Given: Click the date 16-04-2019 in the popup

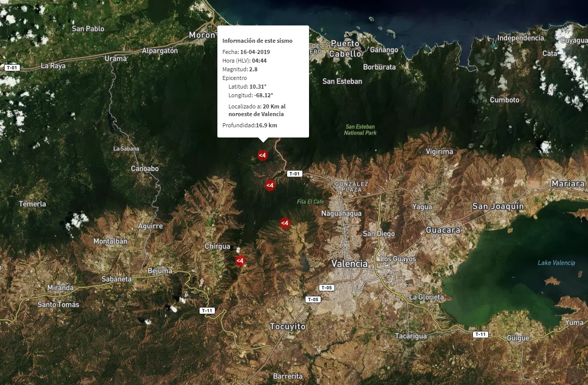Looking at the screenshot, I should click(255, 52).
